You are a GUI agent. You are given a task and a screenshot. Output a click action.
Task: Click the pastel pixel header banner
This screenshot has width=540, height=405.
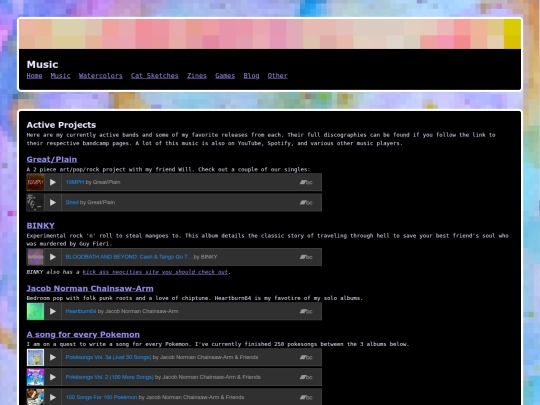click(x=270, y=34)
